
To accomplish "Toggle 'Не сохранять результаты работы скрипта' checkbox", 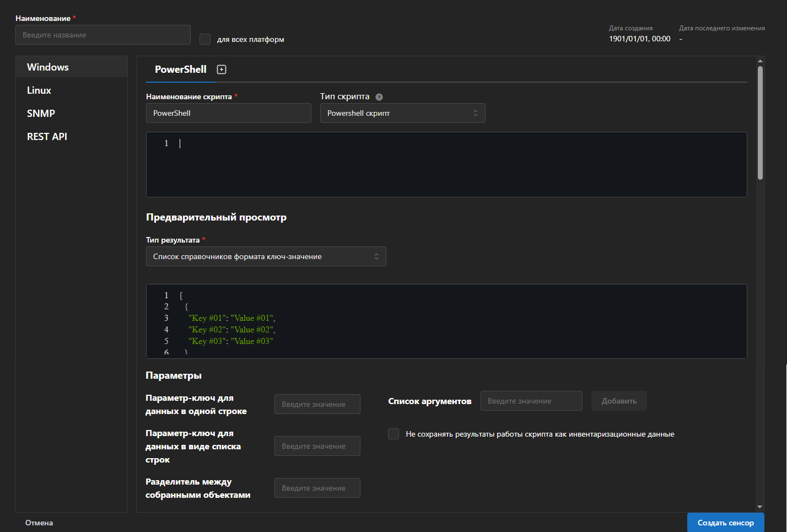I will point(394,434).
